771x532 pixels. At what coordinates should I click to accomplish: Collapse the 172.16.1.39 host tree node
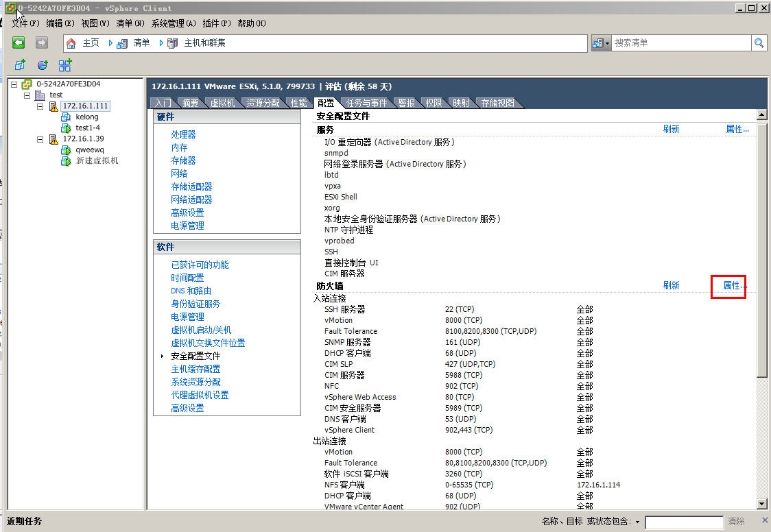point(40,139)
